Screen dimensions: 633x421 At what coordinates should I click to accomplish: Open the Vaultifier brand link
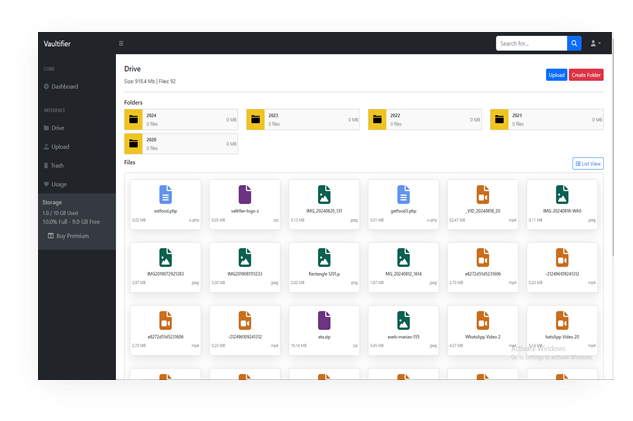click(57, 44)
